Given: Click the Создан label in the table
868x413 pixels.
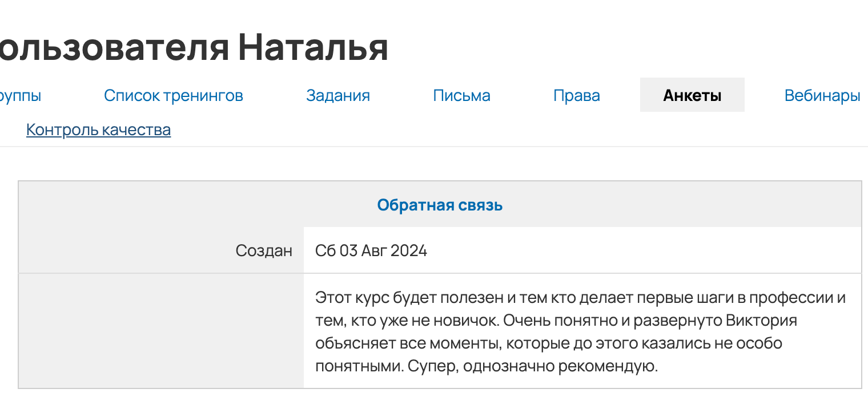Looking at the screenshot, I should 264,250.
